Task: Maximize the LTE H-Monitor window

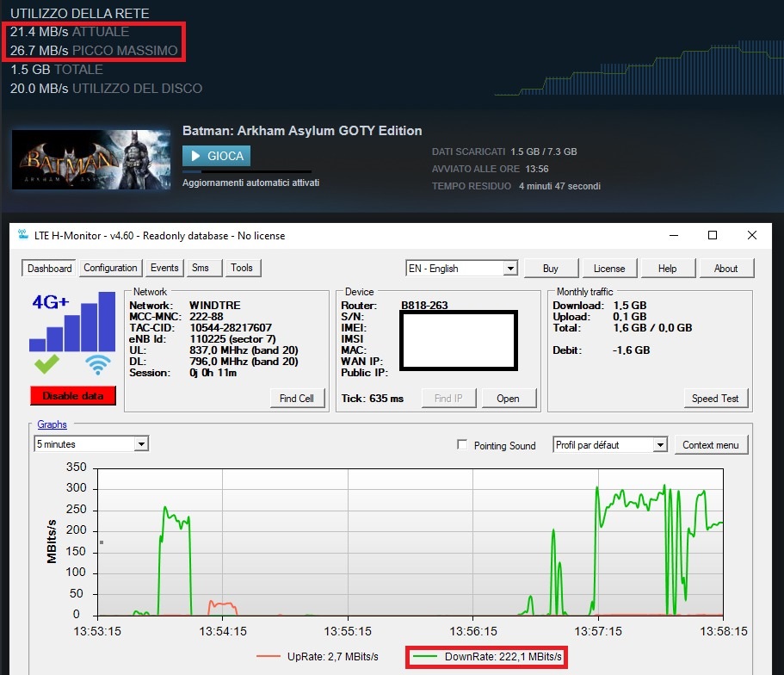Action: point(713,235)
